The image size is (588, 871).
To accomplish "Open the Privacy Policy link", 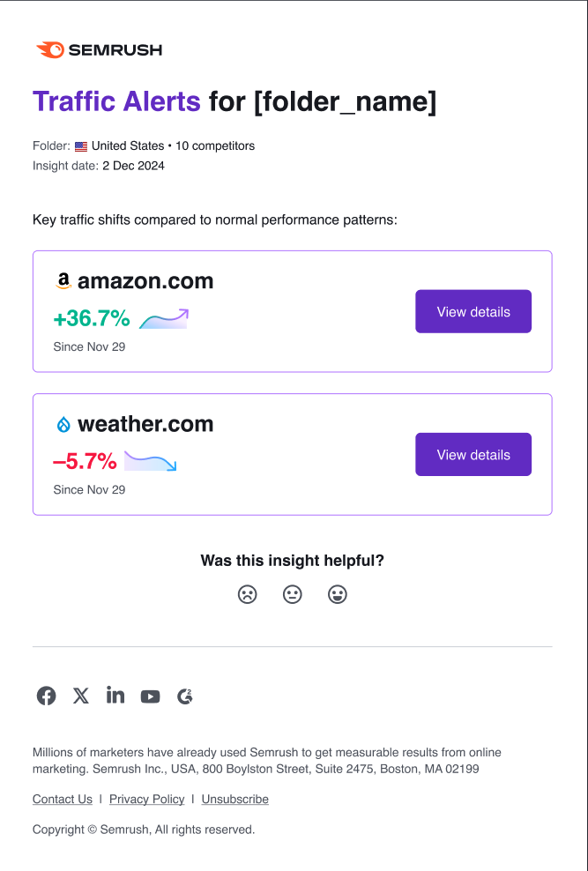I will [x=146, y=799].
